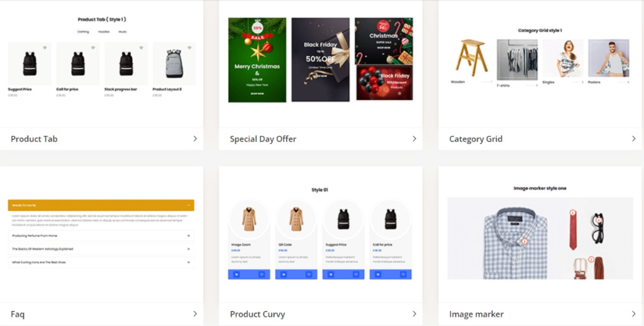Viewport: 644px width, 326px height.
Task: Open Special Day Offer widget link
Action: (x=263, y=139)
